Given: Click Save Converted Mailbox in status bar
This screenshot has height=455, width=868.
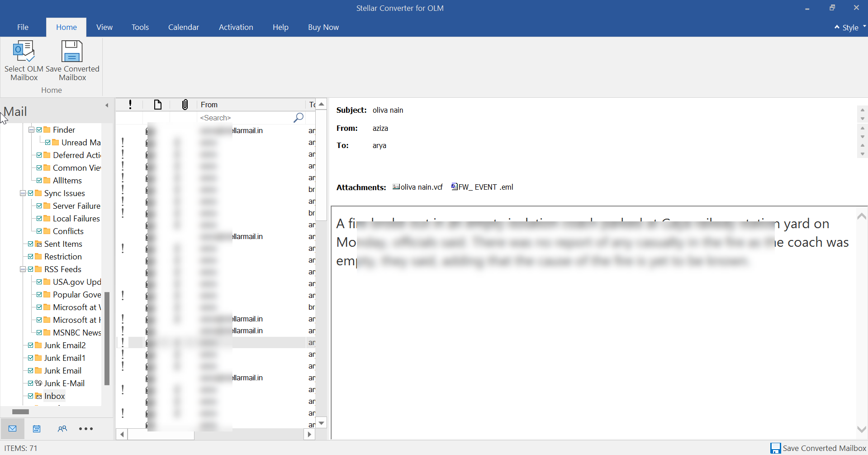Looking at the screenshot, I should (819, 448).
